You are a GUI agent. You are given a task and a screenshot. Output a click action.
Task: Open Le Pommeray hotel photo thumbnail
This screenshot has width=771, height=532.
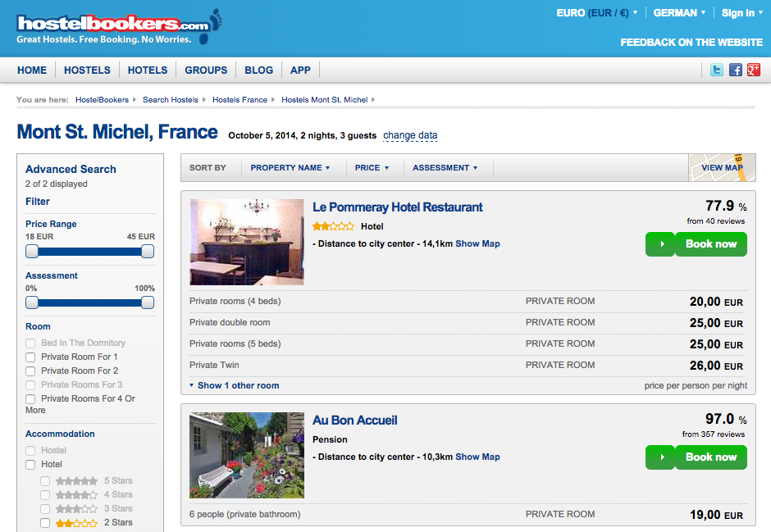coord(247,242)
